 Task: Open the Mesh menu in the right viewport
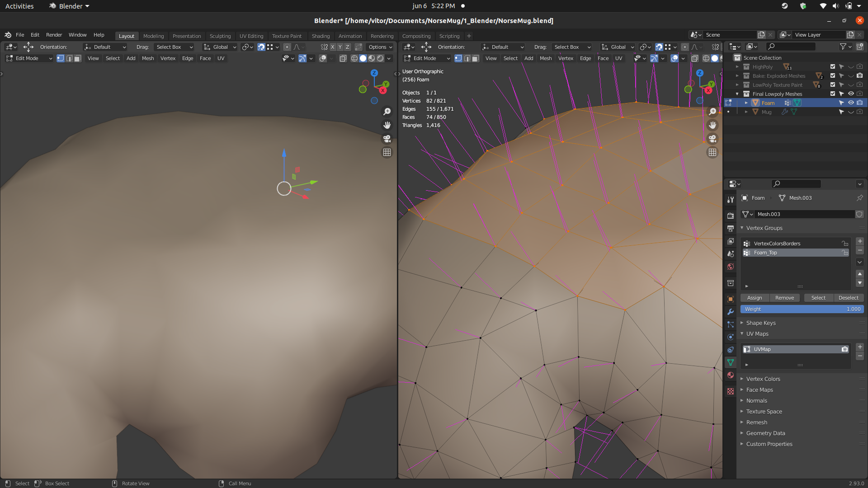tap(545, 58)
